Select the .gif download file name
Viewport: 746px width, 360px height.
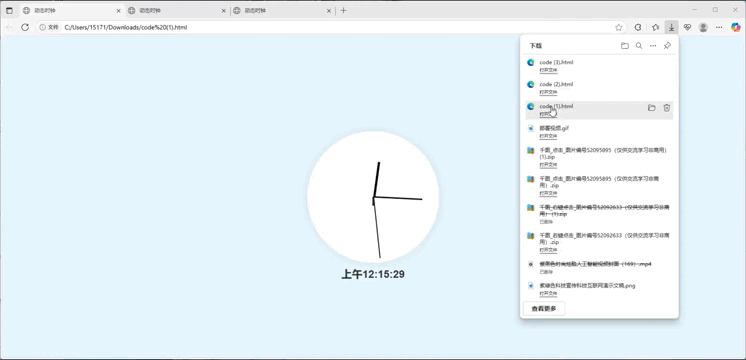(554, 128)
